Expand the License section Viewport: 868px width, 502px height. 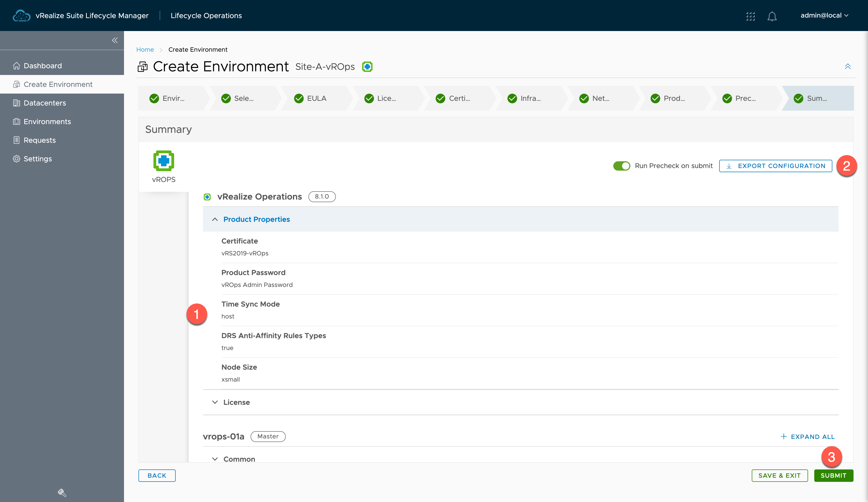click(x=521, y=402)
